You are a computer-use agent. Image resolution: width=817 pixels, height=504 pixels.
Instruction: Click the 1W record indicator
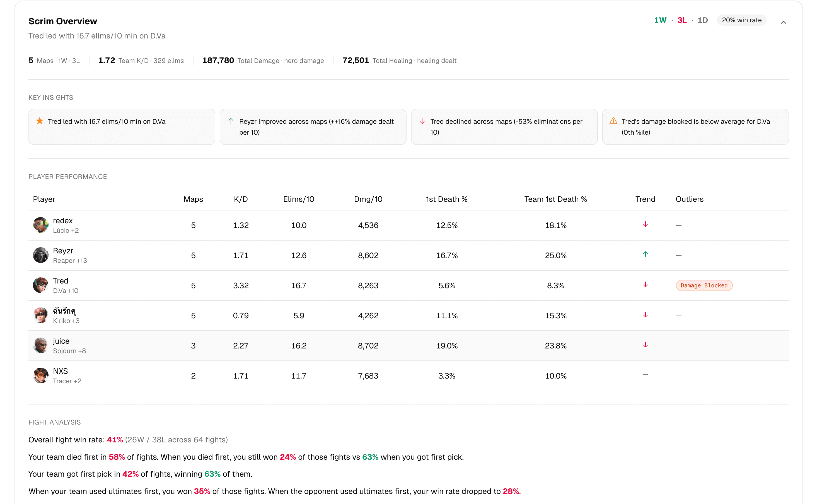point(660,20)
